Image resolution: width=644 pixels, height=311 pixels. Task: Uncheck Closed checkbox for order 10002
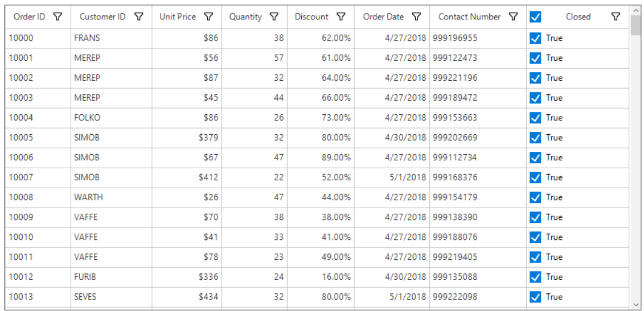click(x=535, y=78)
